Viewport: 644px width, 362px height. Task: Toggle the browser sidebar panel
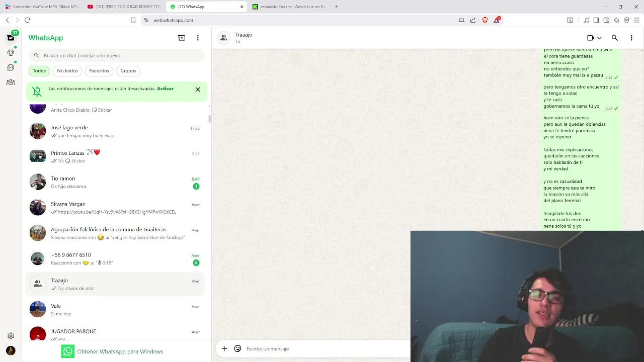[596, 20]
